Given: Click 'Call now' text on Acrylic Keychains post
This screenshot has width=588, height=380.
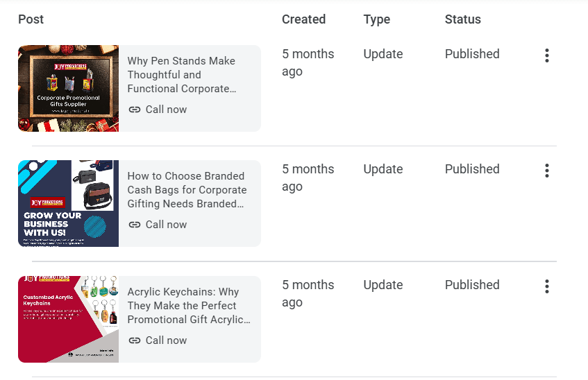Looking at the screenshot, I should click(166, 340).
